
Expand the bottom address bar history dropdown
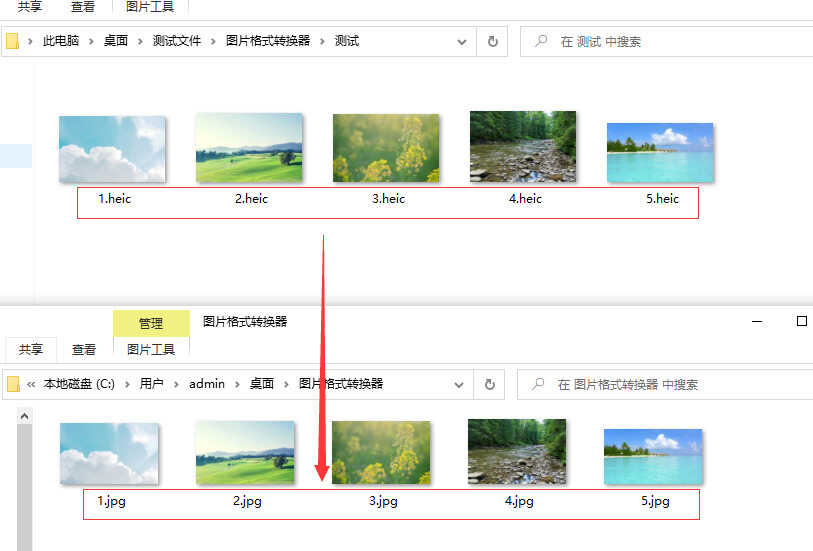coord(460,384)
